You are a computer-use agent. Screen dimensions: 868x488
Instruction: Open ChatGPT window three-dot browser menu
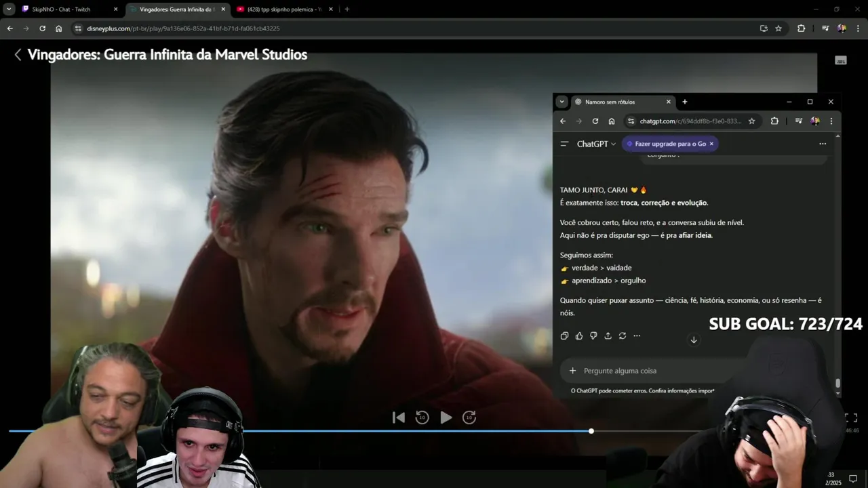(831, 121)
